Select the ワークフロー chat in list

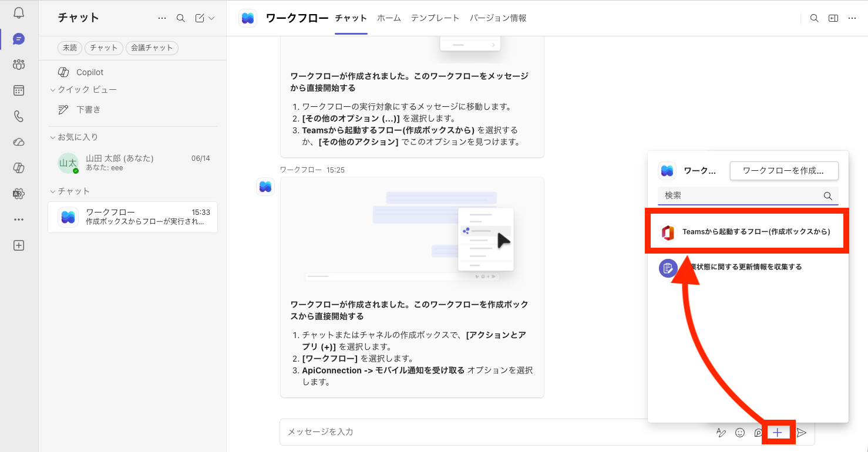[x=132, y=217]
